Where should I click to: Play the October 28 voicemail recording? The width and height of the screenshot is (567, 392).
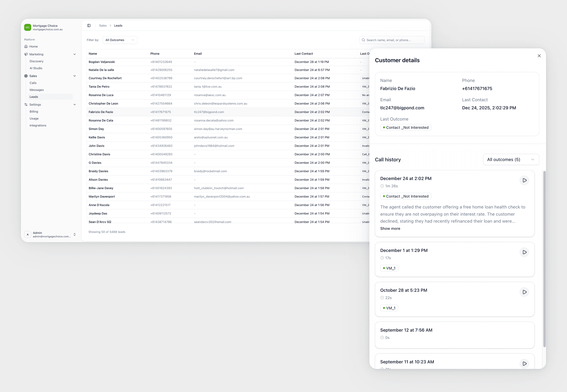point(524,292)
